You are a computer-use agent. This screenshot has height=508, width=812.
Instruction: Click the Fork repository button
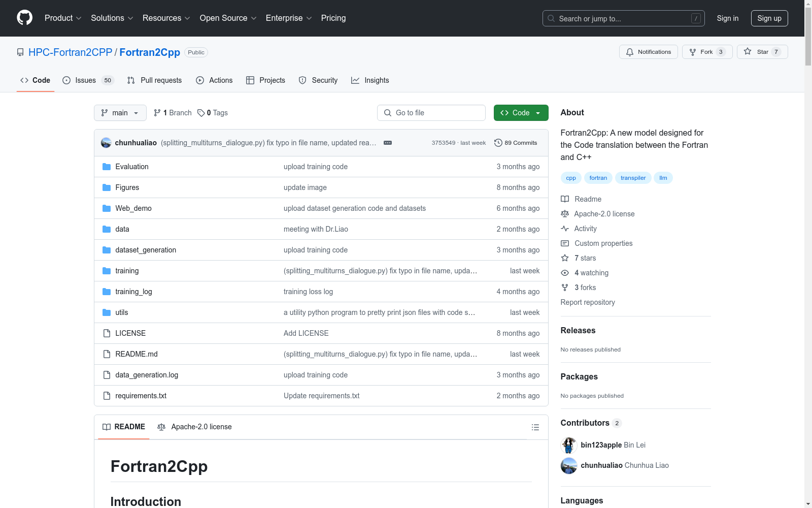tap(707, 52)
